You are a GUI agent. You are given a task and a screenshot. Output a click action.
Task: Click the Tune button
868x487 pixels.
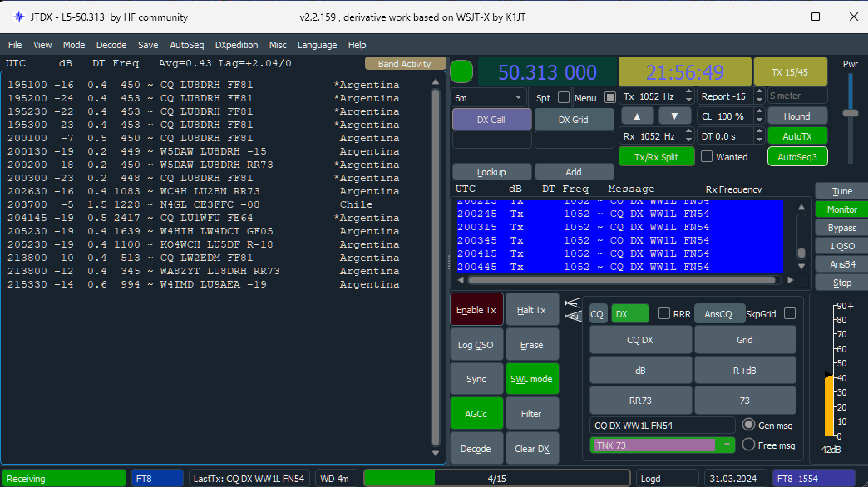[841, 191]
